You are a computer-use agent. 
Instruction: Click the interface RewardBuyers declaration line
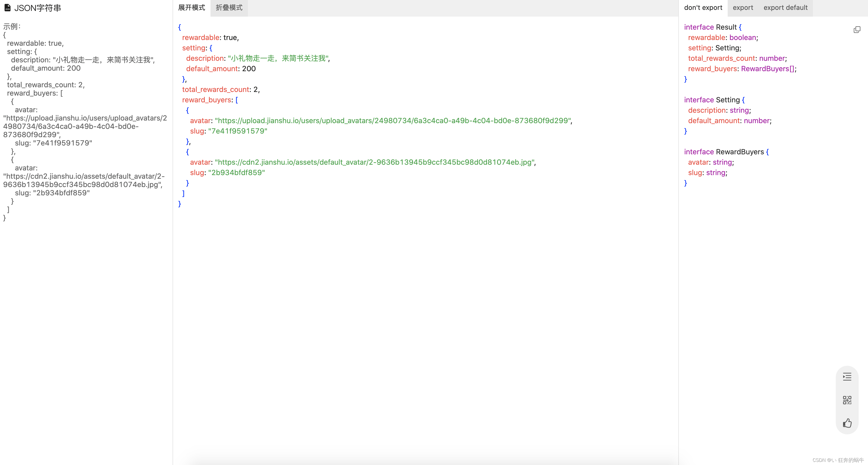click(x=726, y=152)
